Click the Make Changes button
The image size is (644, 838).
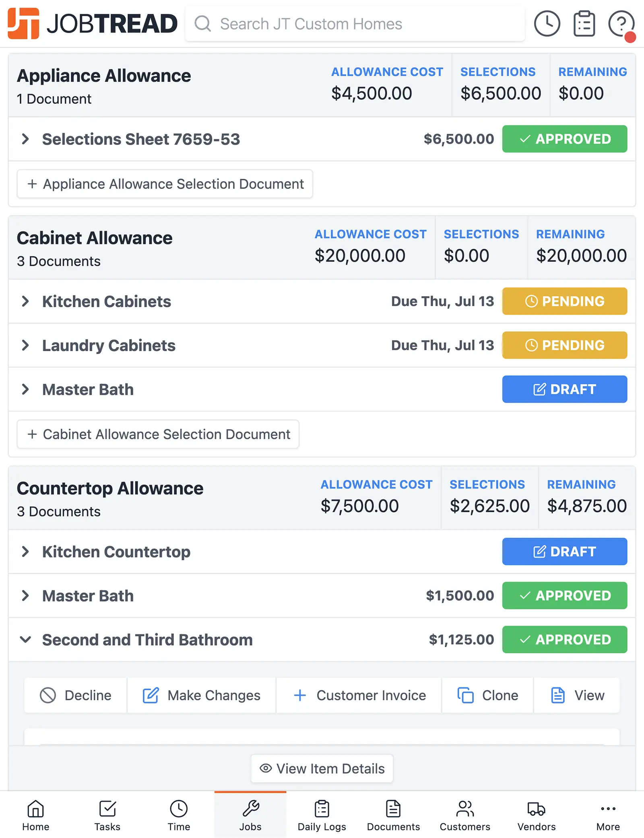pyautogui.click(x=201, y=695)
